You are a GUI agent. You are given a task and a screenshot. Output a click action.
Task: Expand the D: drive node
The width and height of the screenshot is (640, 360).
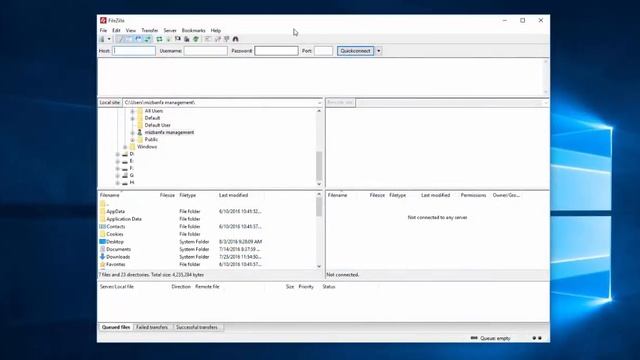118,154
